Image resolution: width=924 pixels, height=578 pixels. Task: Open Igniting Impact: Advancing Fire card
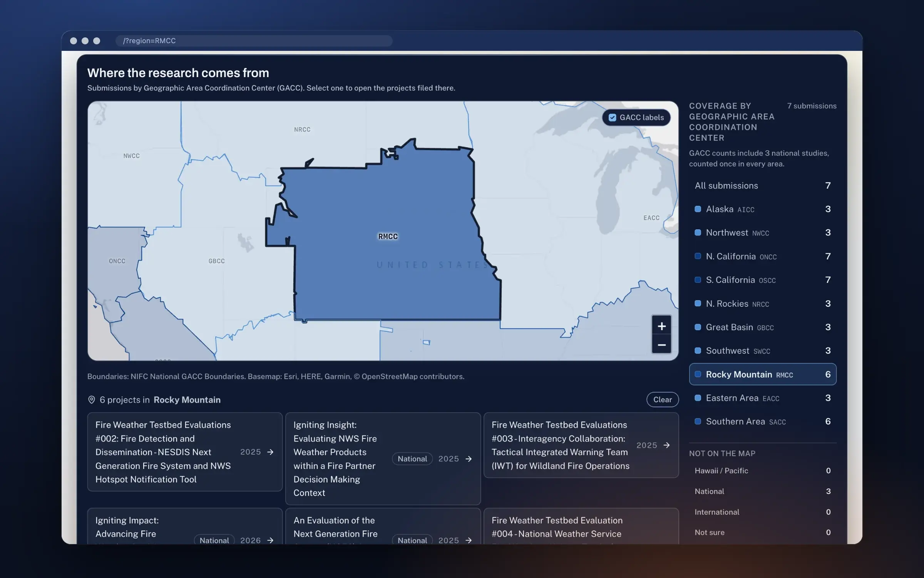[185, 526]
